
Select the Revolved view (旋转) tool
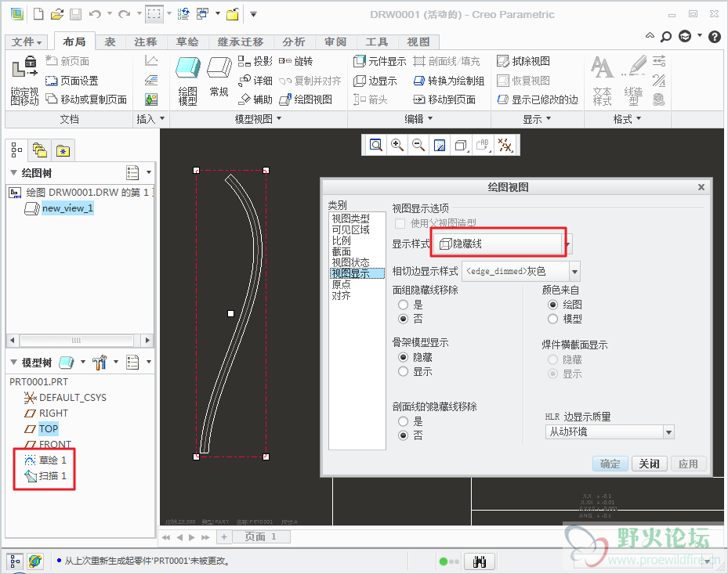(295, 61)
